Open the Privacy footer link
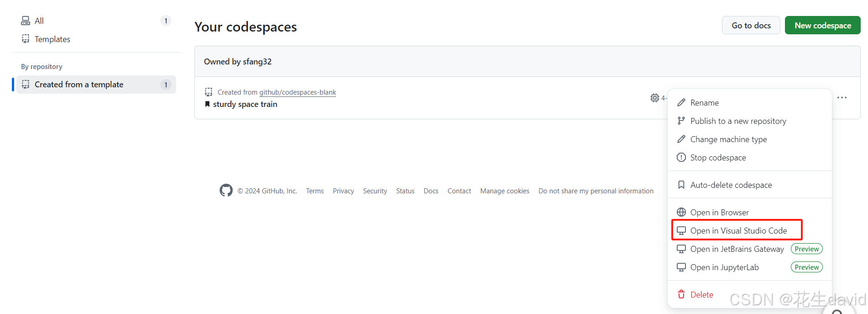The image size is (868, 314). [343, 191]
